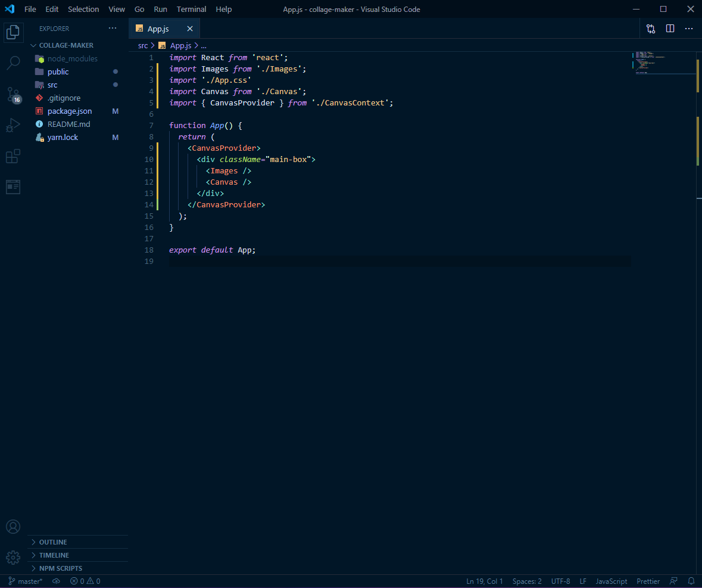This screenshot has height=588, width=702.
Task: Open the Manage gear icon
Action: click(x=13, y=558)
